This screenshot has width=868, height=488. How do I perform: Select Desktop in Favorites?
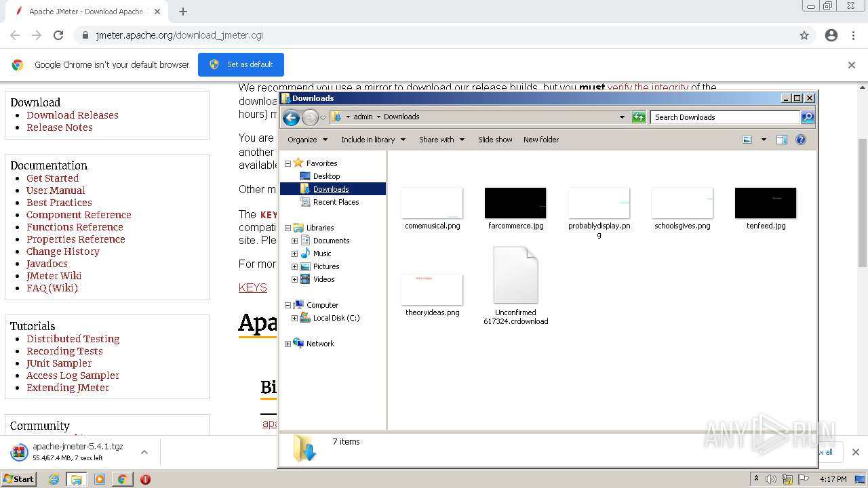pos(326,176)
